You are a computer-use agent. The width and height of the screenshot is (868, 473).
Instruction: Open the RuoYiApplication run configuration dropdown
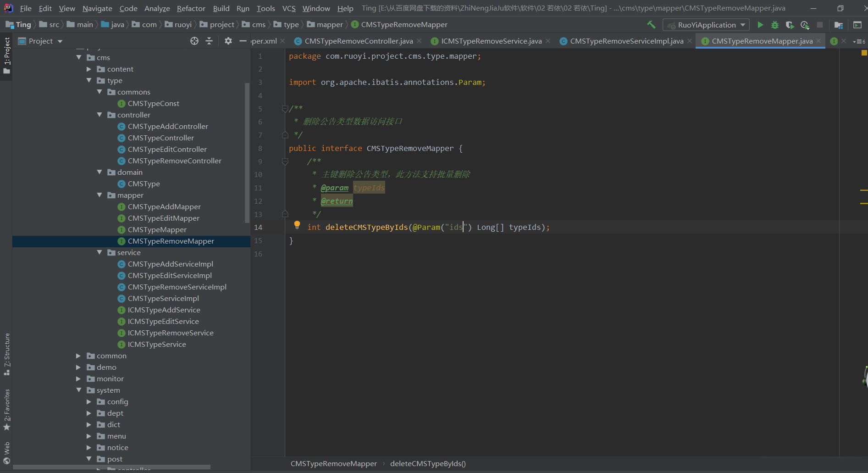(x=706, y=25)
